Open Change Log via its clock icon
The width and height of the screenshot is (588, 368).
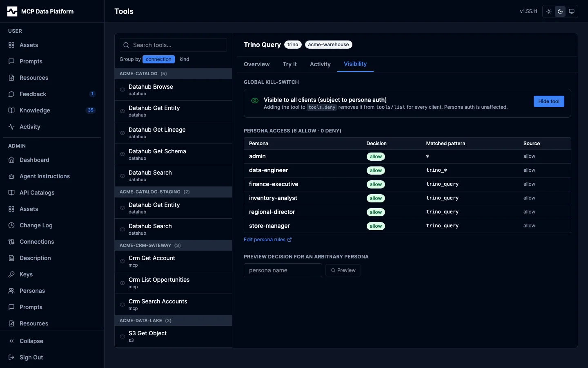pos(11,225)
